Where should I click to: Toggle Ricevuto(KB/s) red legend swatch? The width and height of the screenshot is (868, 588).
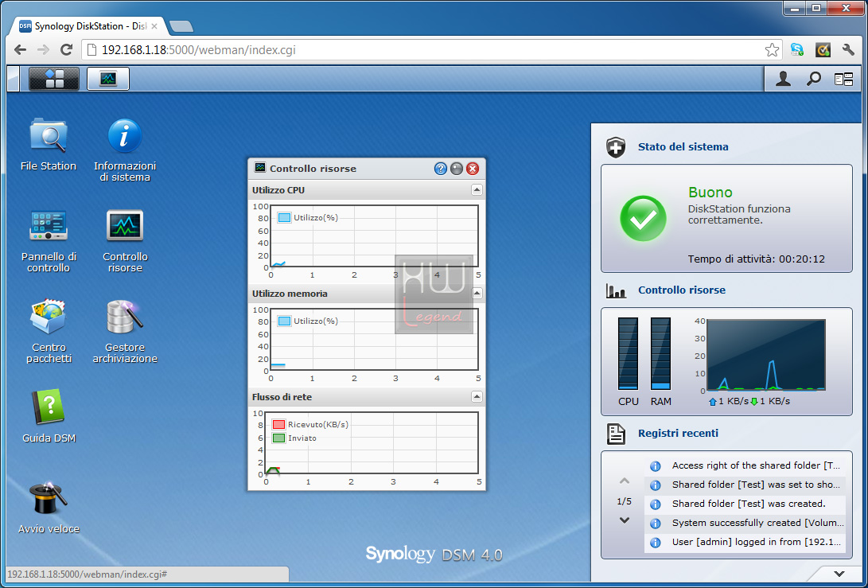click(278, 425)
